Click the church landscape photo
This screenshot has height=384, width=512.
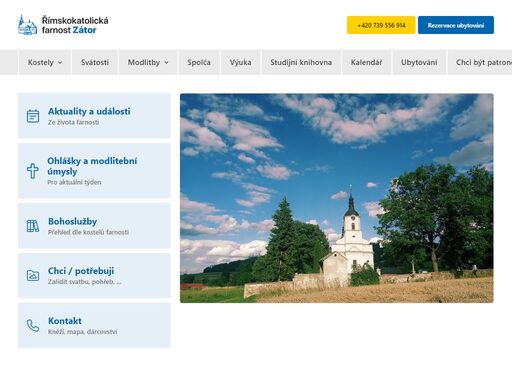tap(337, 198)
